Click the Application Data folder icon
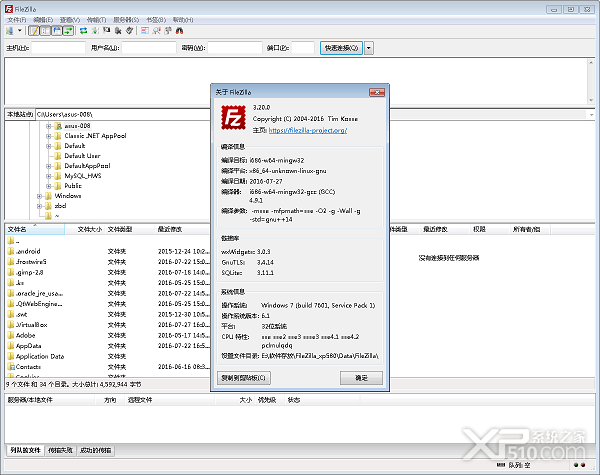The width and height of the screenshot is (600, 475). [x=11, y=356]
